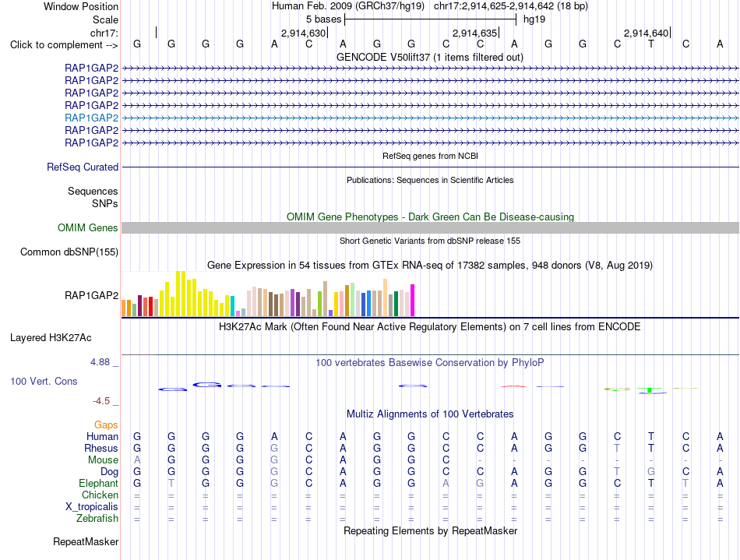Select the Zebrafish alignment row label

click(x=97, y=519)
